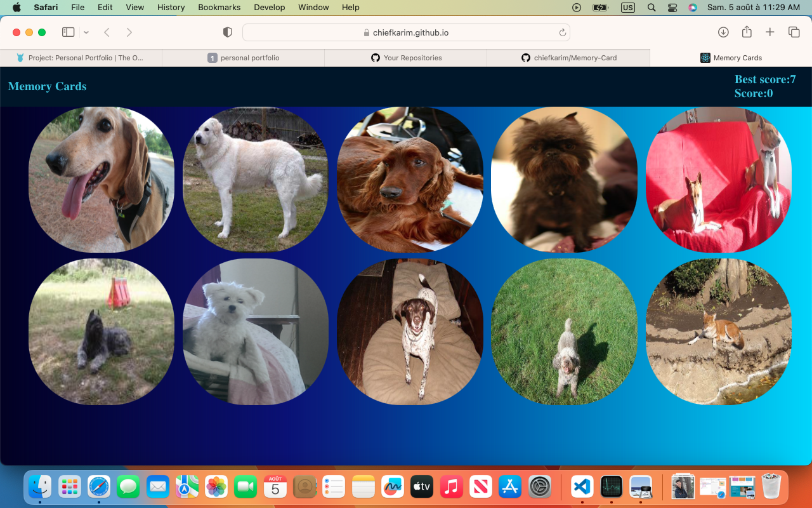Screen dimensions: 812x508
Task: Open Control Center in menu bar
Action: [x=672, y=8]
